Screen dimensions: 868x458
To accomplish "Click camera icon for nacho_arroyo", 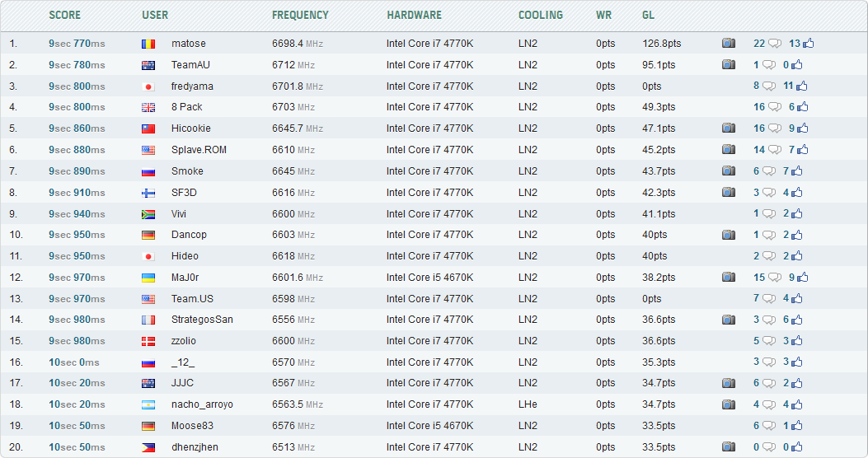I will click(729, 404).
